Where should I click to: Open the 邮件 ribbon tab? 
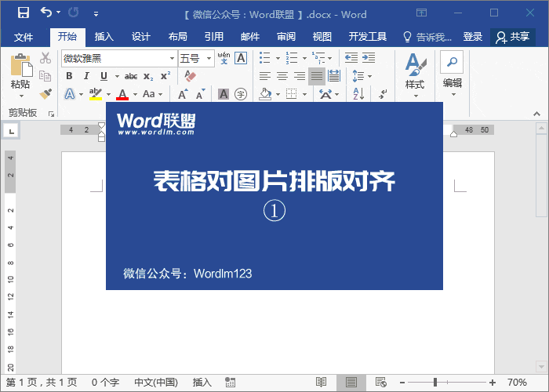[250, 36]
